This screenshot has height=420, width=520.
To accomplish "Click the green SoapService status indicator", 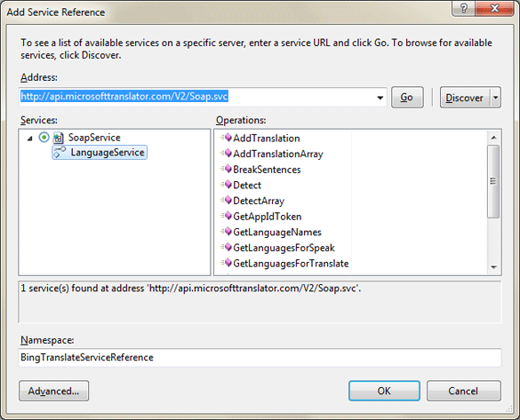I will pos(44,137).
